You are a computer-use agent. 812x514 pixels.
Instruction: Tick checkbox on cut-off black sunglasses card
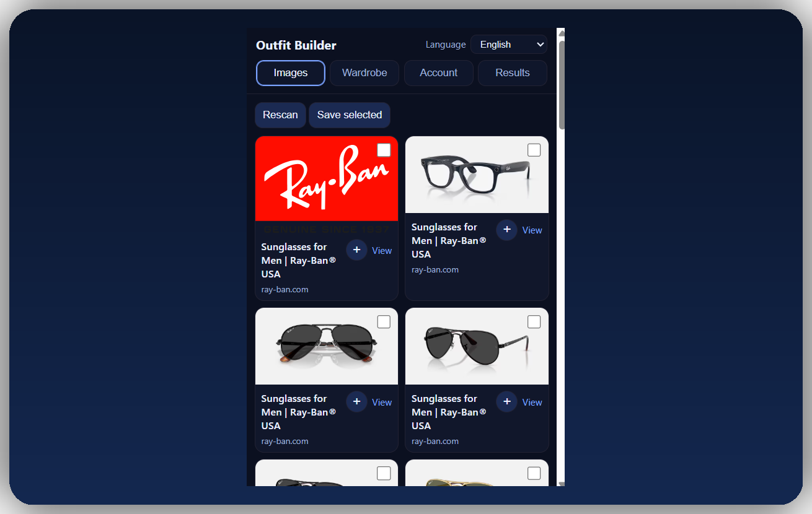pyautogui.click(x=384, y=474)
